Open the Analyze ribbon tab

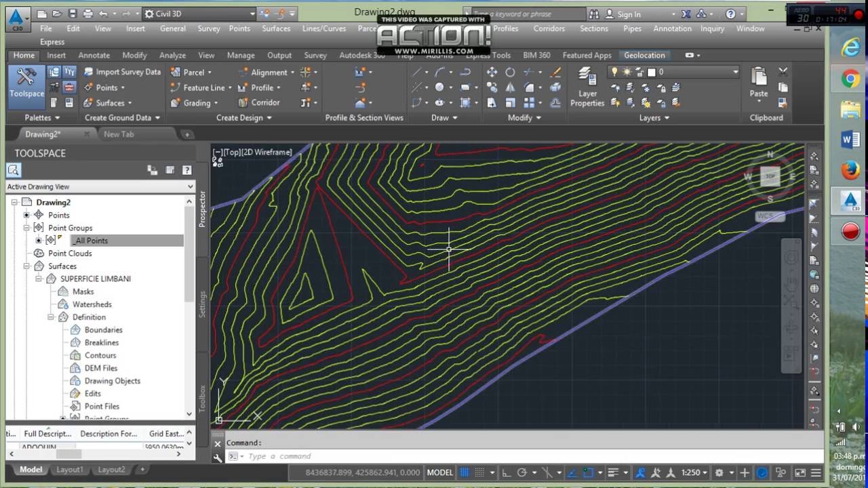(172, 56)
